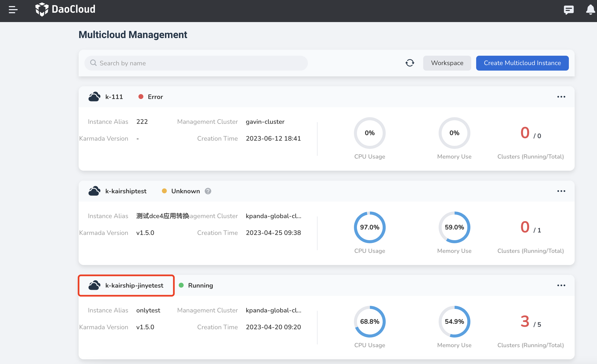597x364 pixels.
Task: Click the 3 / 5 clusters count
Action: 531,322
